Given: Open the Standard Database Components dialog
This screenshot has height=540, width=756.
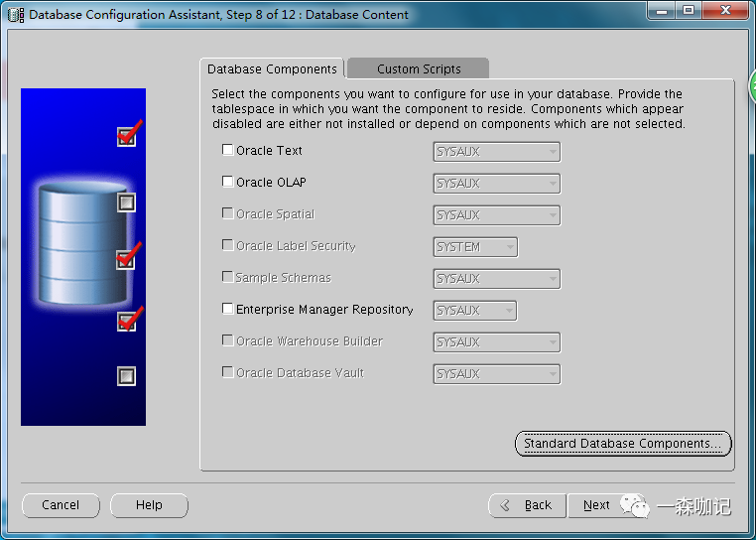Looking at the screenshot, I should tap(623, 444).
